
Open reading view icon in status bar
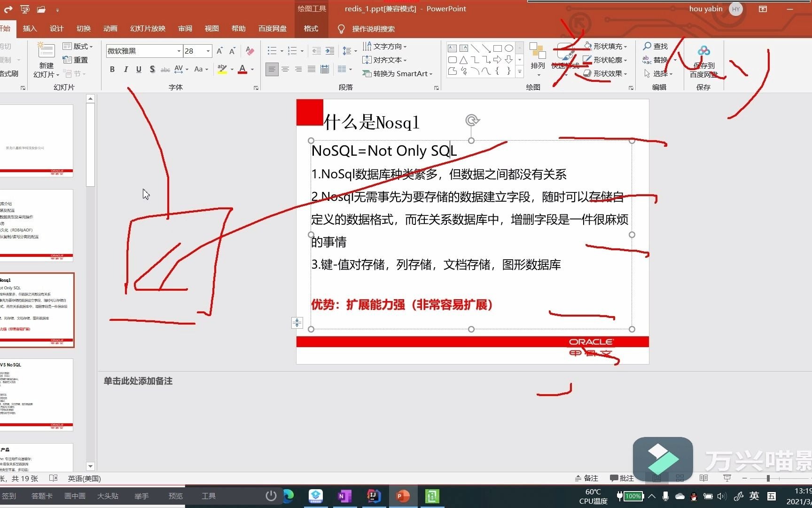point(703,478)
